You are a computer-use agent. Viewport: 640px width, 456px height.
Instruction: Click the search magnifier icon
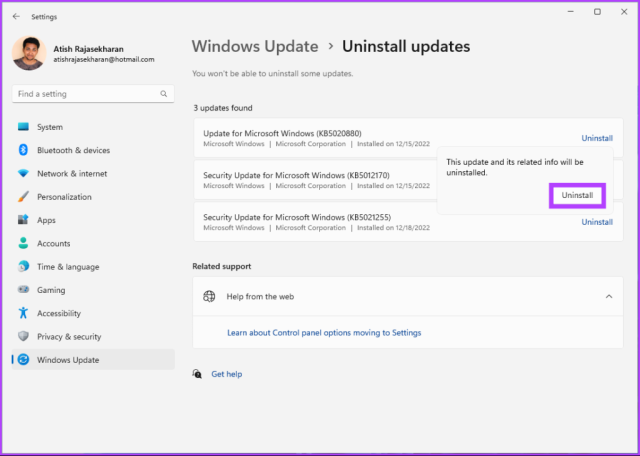(x=164, y=94)
